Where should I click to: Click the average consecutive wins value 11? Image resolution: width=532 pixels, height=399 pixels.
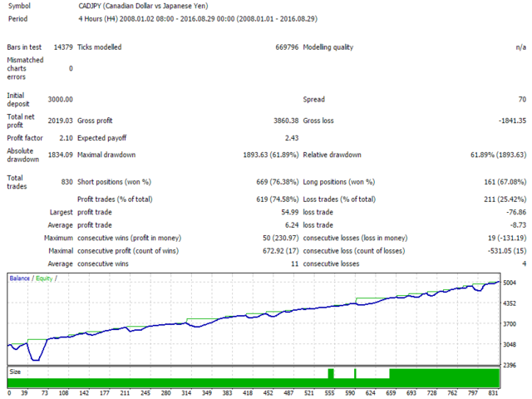tap(294, 264)
